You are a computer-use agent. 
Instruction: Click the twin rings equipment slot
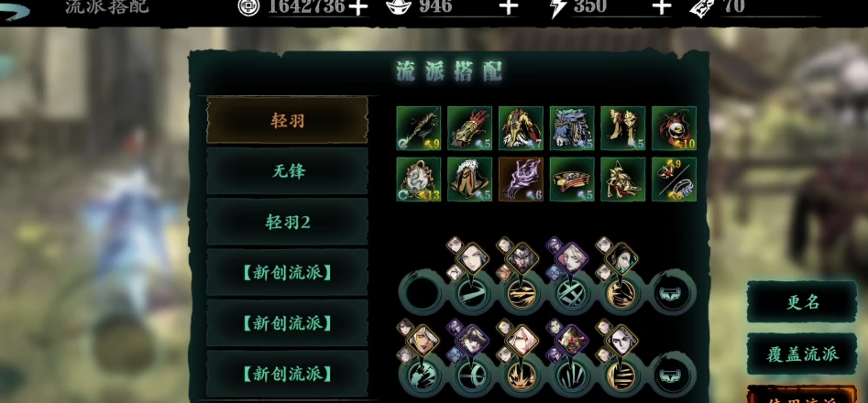[x=674, y=180]
